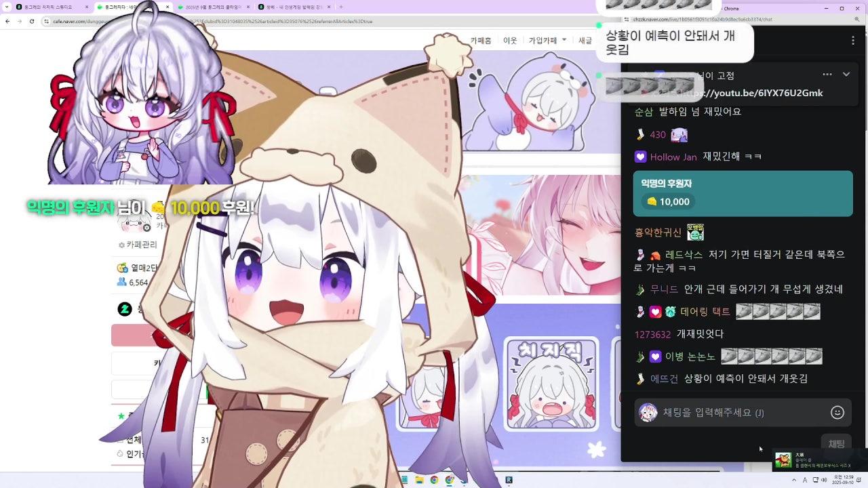Click the badge icon next to 흉악한귀신
Screen dimensions: 868x488
pos(695,232)
